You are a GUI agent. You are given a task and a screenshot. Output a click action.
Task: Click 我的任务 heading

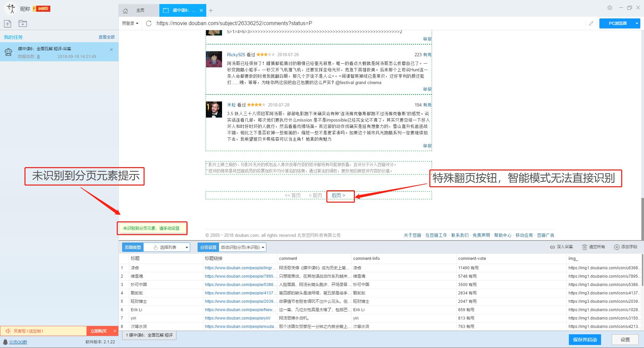pyautogui.click(x=13, y=37)
